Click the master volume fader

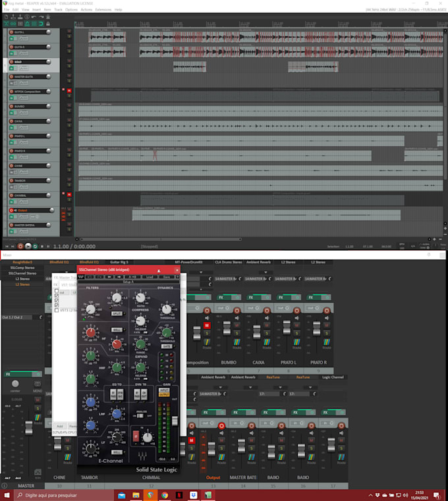click(29, 428)
